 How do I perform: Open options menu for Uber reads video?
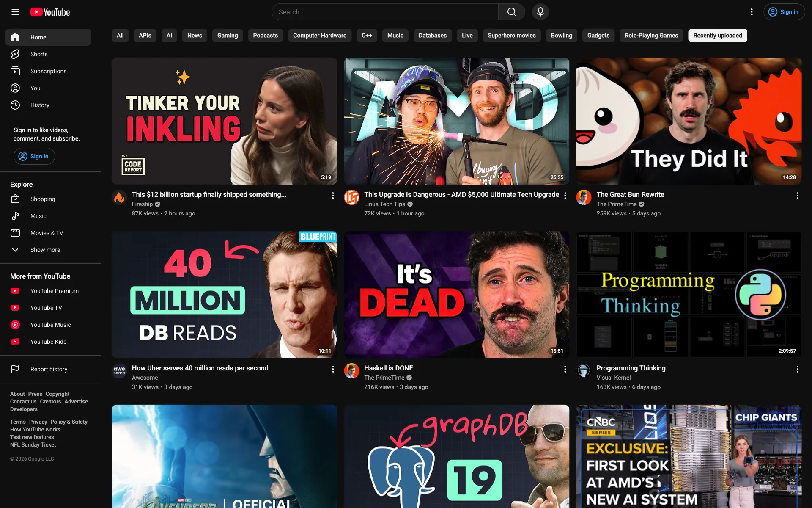(x=333, y=369)
